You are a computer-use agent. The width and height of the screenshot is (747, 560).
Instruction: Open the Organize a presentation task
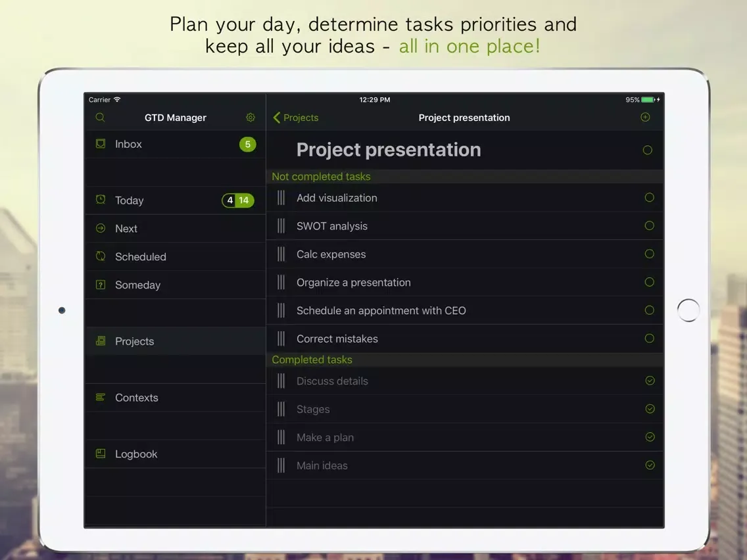click(x=464, y=282)
